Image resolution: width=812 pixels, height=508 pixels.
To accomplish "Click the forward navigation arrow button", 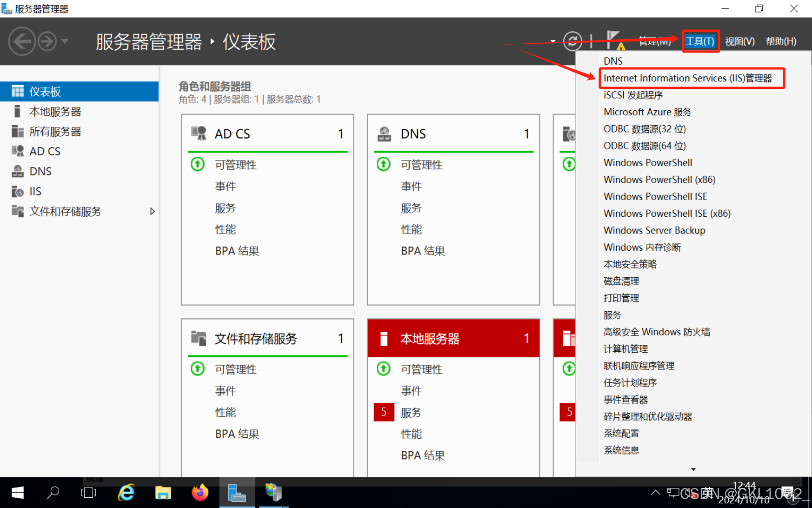I will pyautogui.click(x=47, y=41).
